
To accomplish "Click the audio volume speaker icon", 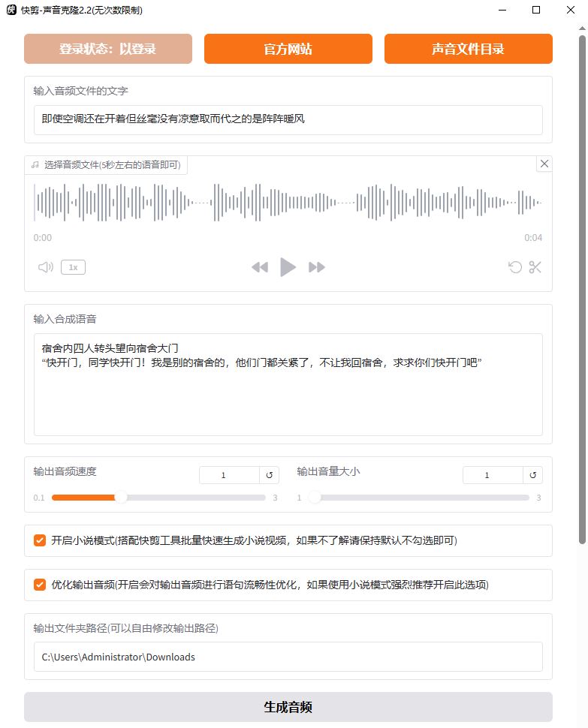I will tap(46, 267).
